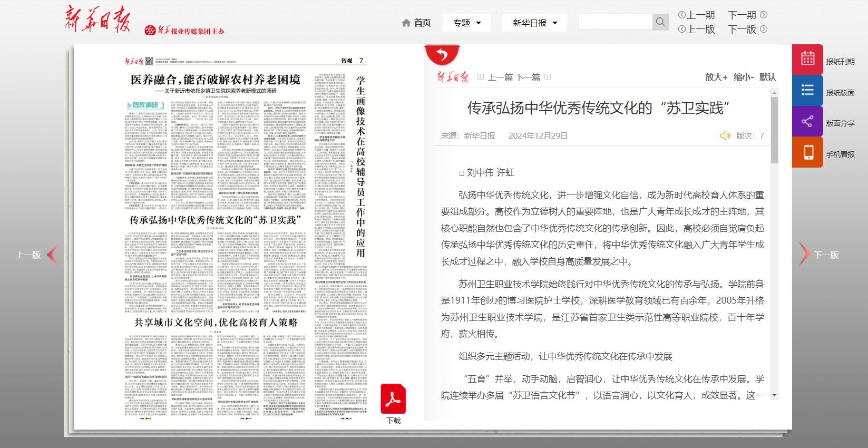Click the 版面分享 label
This screenshot has width=868, height=448.
coord(840,123)
